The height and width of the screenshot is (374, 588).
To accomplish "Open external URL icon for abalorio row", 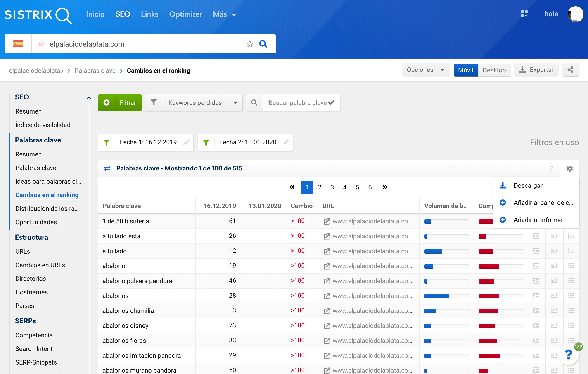I will [x=327, y=266].
